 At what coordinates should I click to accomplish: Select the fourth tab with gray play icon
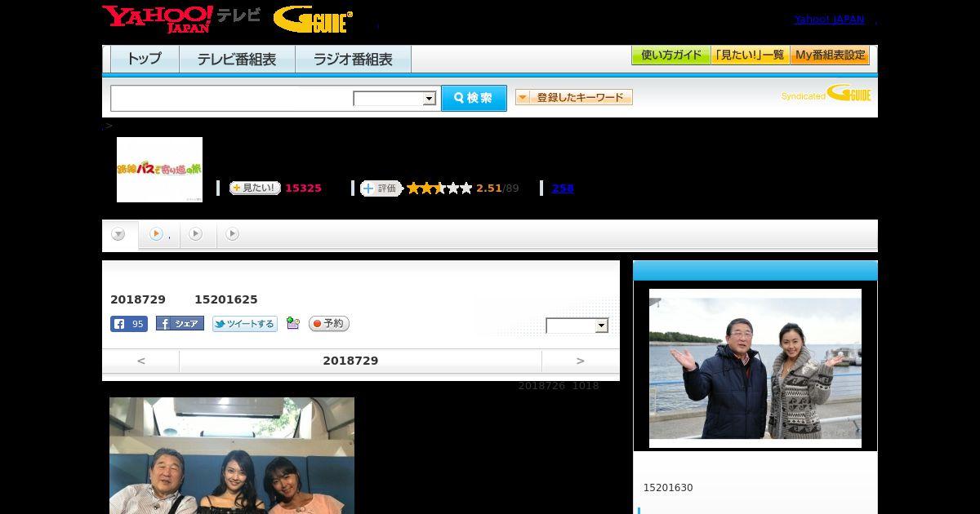click(x=233, y=234)
